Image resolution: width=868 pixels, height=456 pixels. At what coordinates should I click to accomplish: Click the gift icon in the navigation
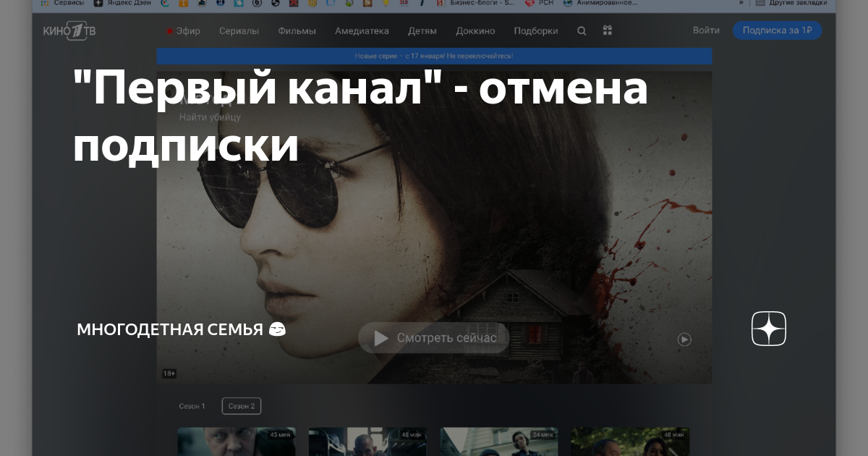click(607, 30)
